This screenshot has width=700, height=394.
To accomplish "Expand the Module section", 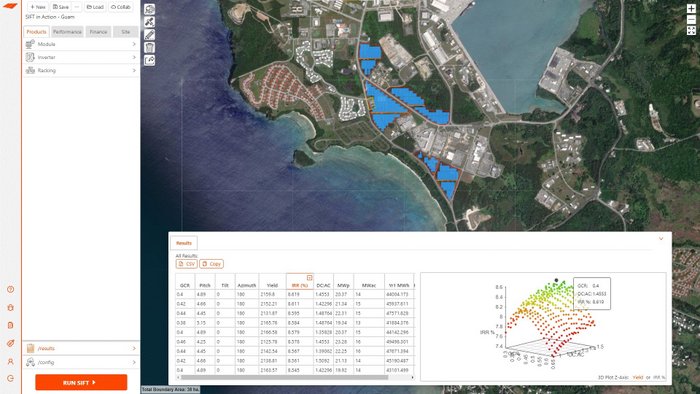I will point(81,44).
